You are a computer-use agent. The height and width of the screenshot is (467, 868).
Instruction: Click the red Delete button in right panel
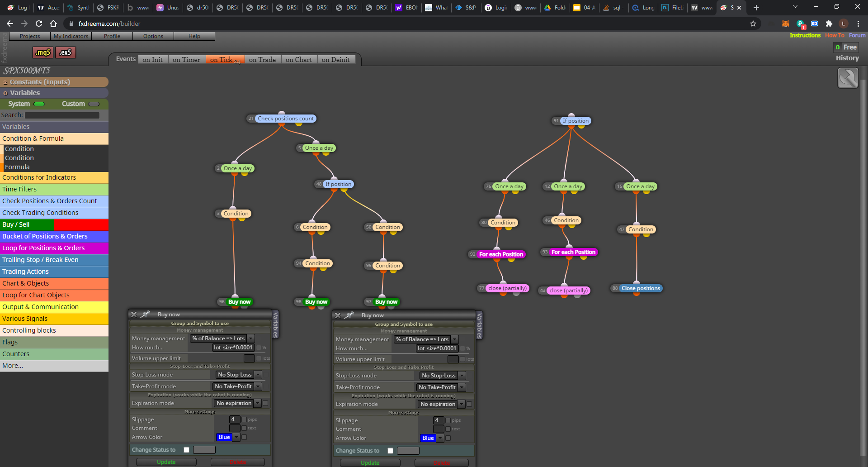pos(442,463)
